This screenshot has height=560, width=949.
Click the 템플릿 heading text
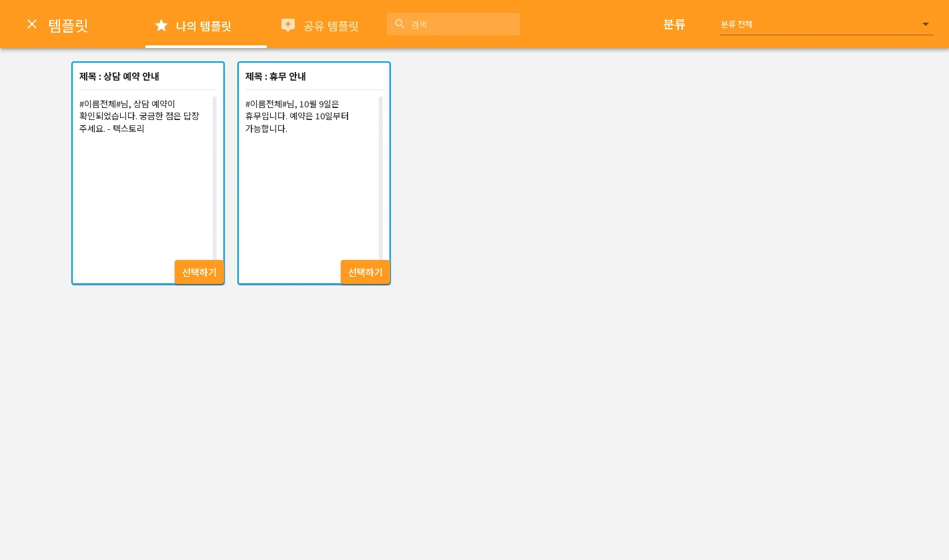pos(68,25)
